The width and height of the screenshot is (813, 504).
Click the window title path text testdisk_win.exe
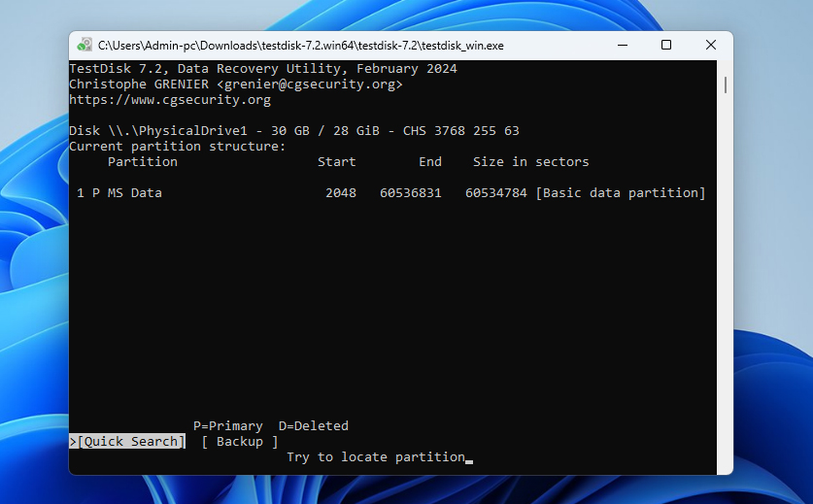click(x=301, y=46)
